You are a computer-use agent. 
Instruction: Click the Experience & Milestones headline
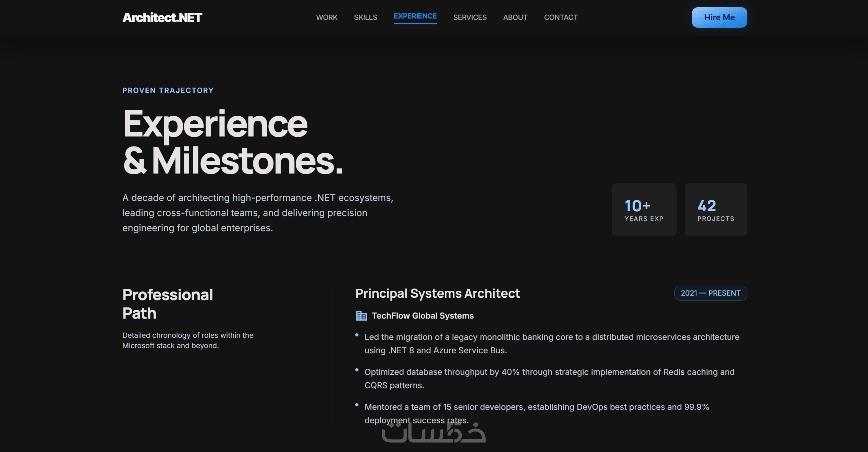coord(232,142)
